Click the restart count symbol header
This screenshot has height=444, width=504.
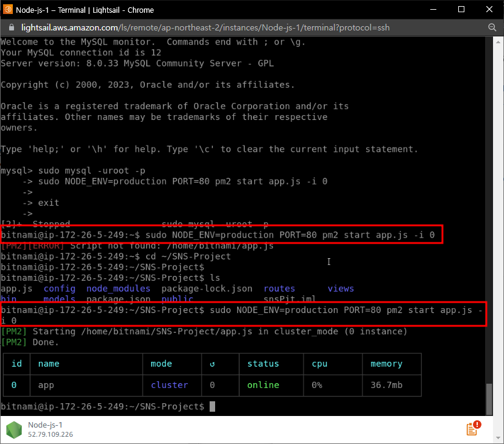pyautogui.click(x=212, y=364)
